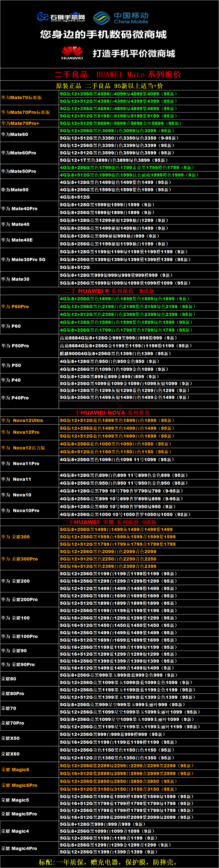Click the Magic4Pro 12+256G 1399 price row
This screenshot has height=868, width=219.
click(x=139, y=852)
